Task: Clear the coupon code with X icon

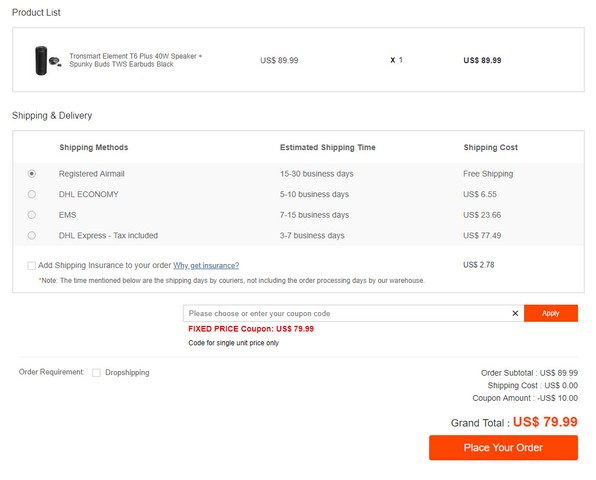Action: (515, 313)
